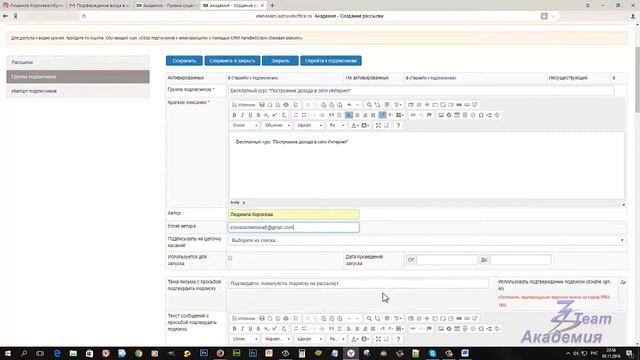Insert image in short description editor
The image size is (640, 360).
click(441, 115)
